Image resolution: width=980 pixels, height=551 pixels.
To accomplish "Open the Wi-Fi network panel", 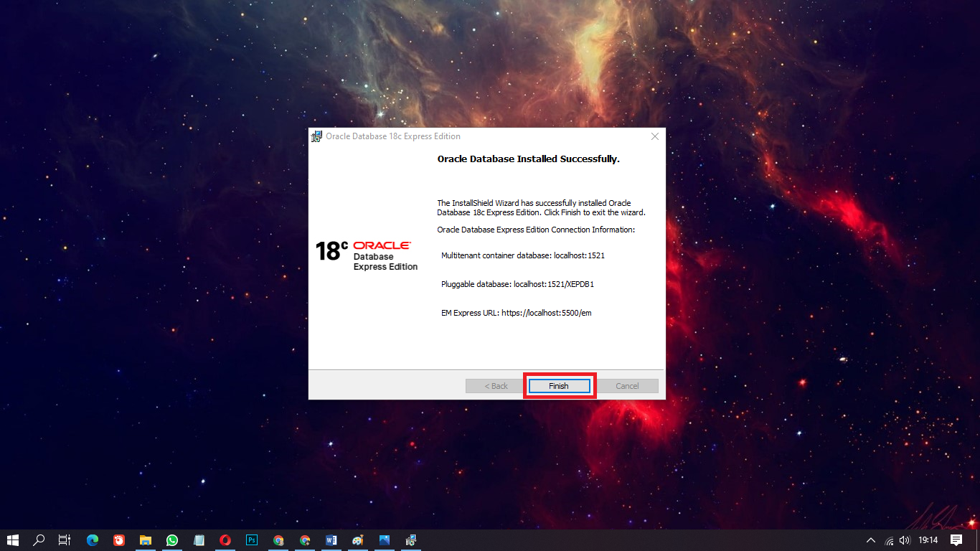I will coord(890,540).
